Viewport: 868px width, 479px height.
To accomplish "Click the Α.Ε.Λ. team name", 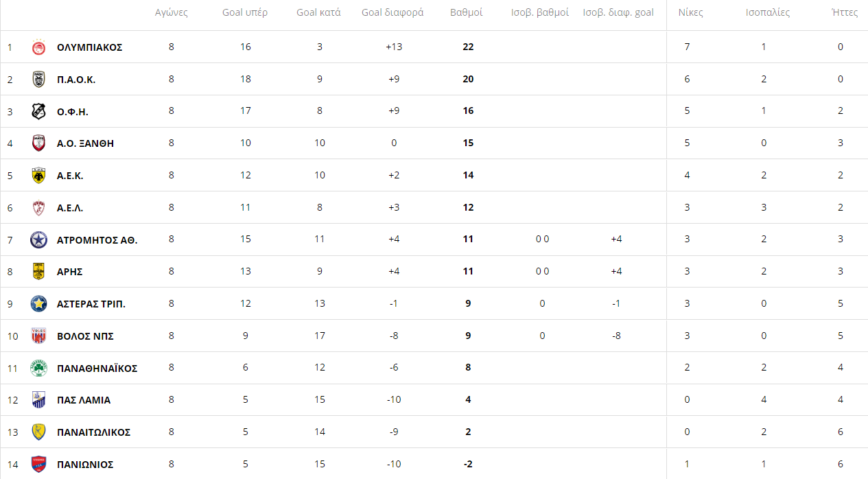I will coord(70,208).
